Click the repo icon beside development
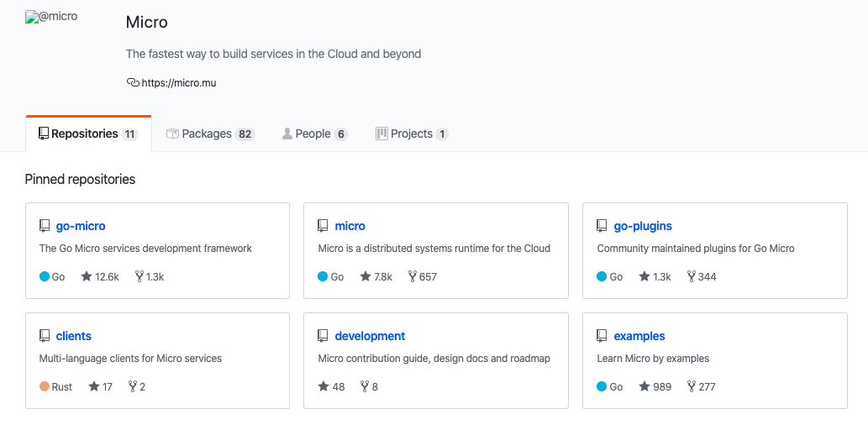Screen dimensions: 868x430 point(323,336)
